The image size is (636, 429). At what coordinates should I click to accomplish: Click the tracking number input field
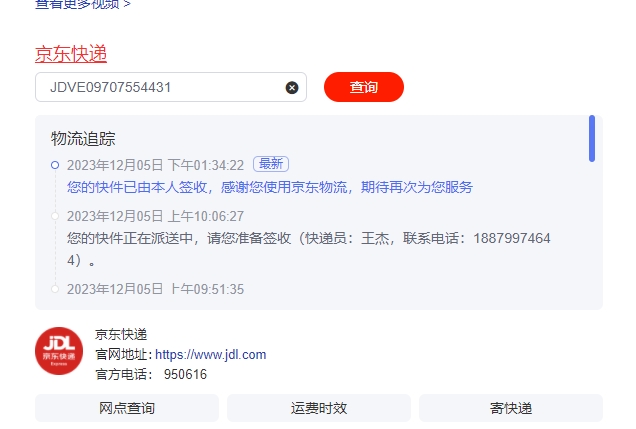(171, 87)
